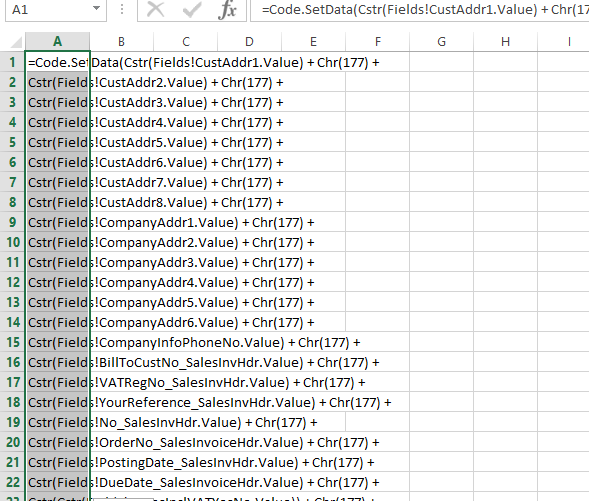This screenshot has width=589, height=501.
Task: Select row 22 header
Action: [12, 482]
